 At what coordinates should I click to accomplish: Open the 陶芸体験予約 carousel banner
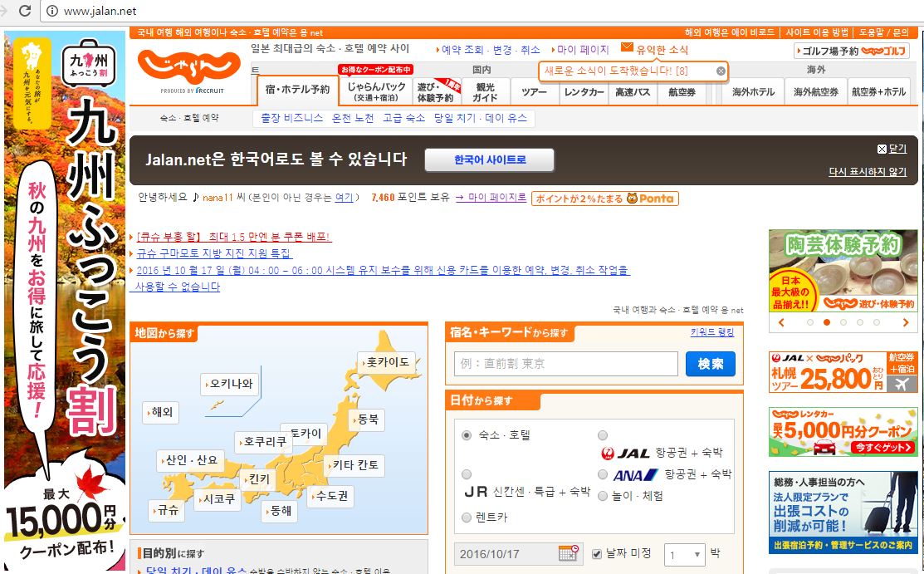(x=843, y=271)
